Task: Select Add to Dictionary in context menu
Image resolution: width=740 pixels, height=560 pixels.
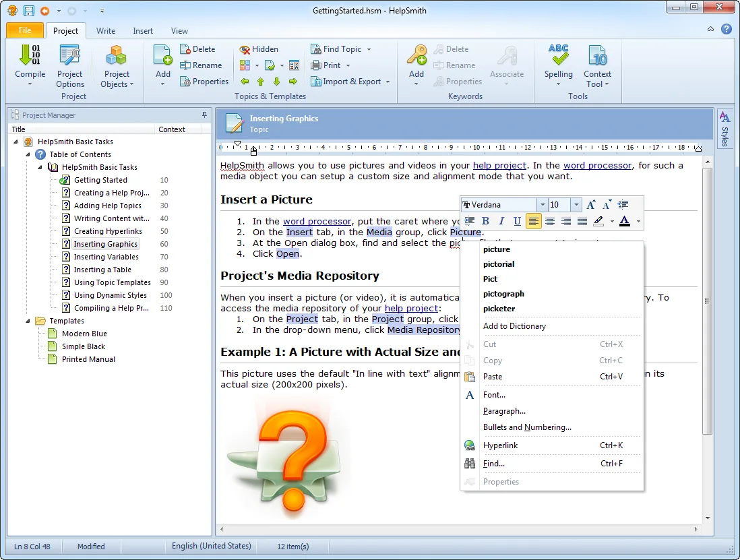Action: (x=514, y=326)
